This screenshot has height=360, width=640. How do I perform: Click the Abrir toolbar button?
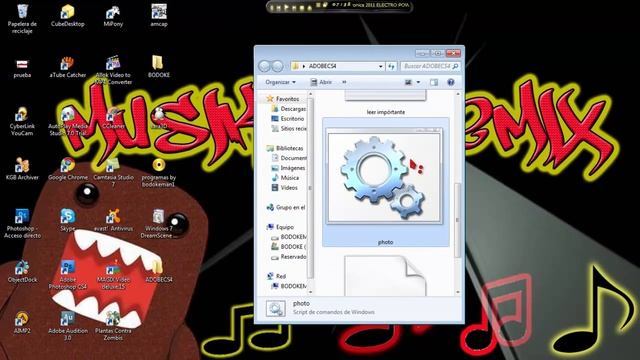321,82
